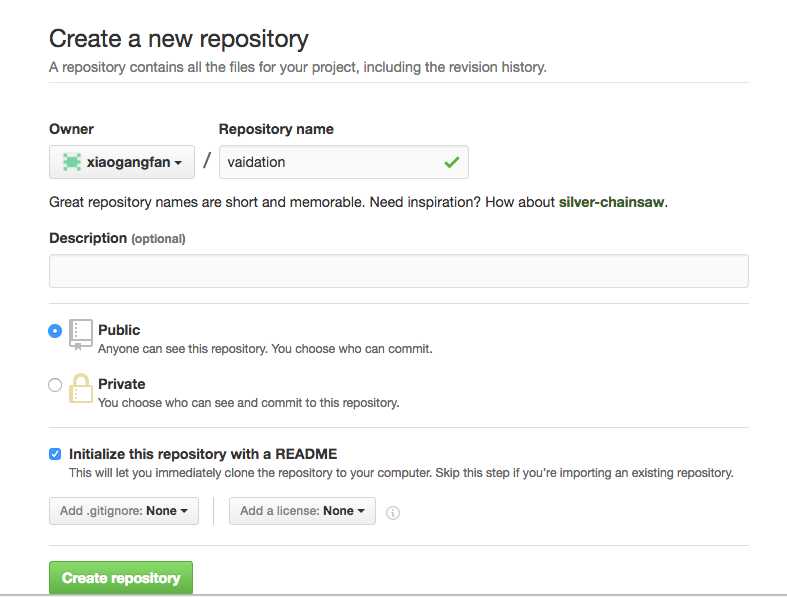Image resolution: width=787 pixels, height=597 pixels.
Task: Click the Private repository lock icon
Action: pyautogui.click(x=81, y=388)
